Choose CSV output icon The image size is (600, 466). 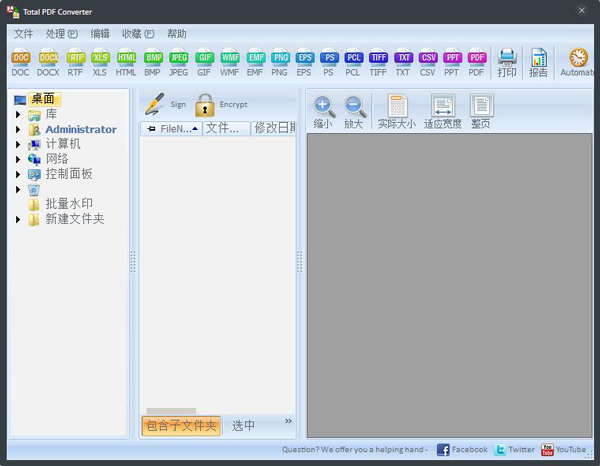coord(428,62)
